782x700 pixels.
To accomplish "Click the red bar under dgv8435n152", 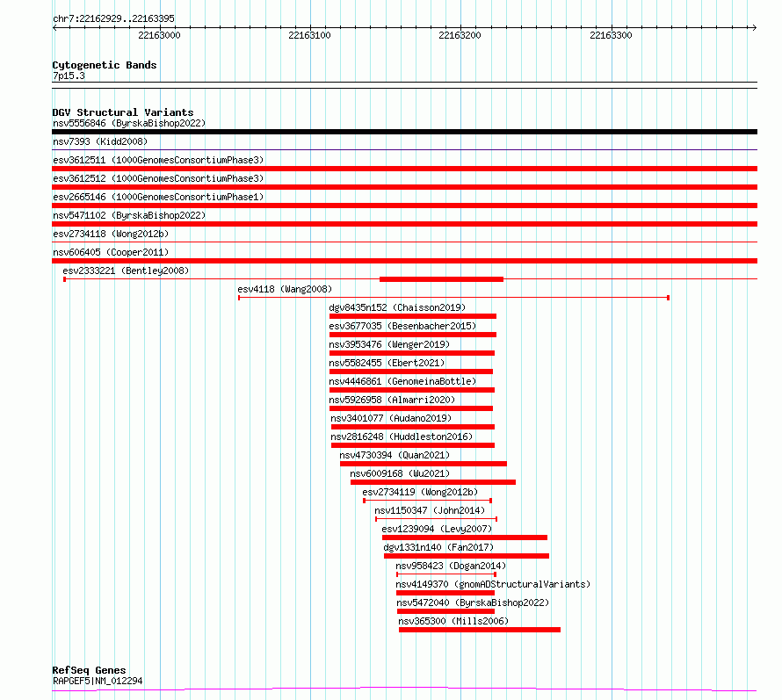I will [x=413, y=316].
